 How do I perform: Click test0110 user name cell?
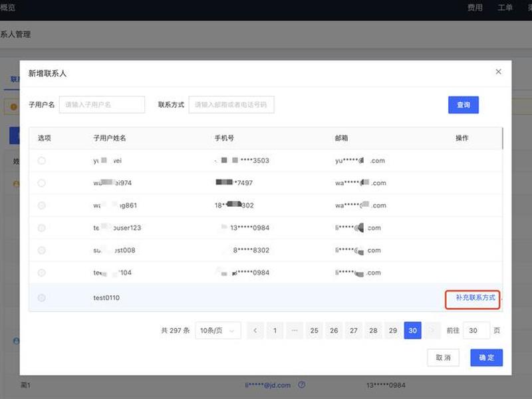(106, 297)
